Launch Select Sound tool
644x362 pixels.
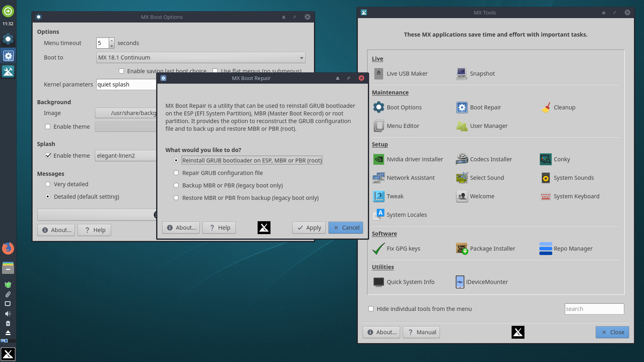pos(480,178)
